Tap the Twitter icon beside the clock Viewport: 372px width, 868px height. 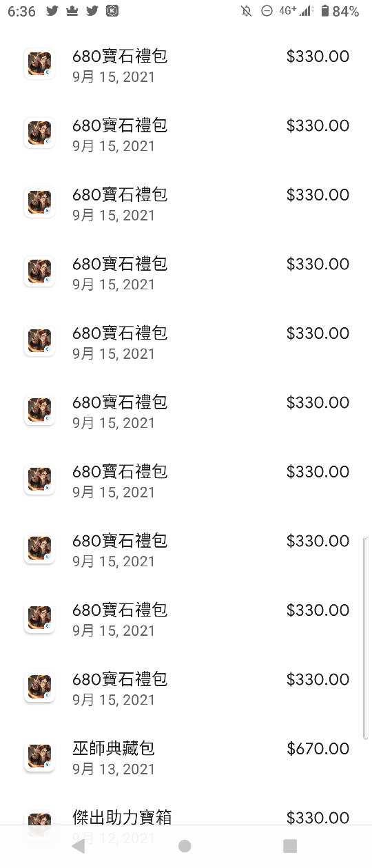pyautogui.click(x=52, y=11)
